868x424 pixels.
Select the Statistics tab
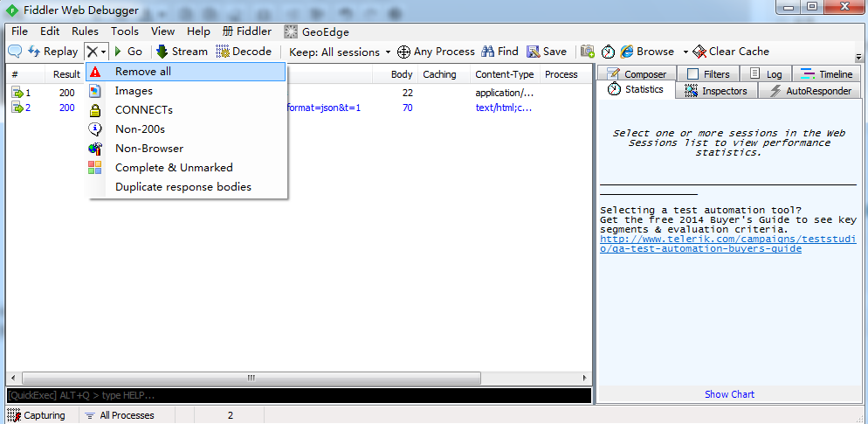click(x=637, y=89)
